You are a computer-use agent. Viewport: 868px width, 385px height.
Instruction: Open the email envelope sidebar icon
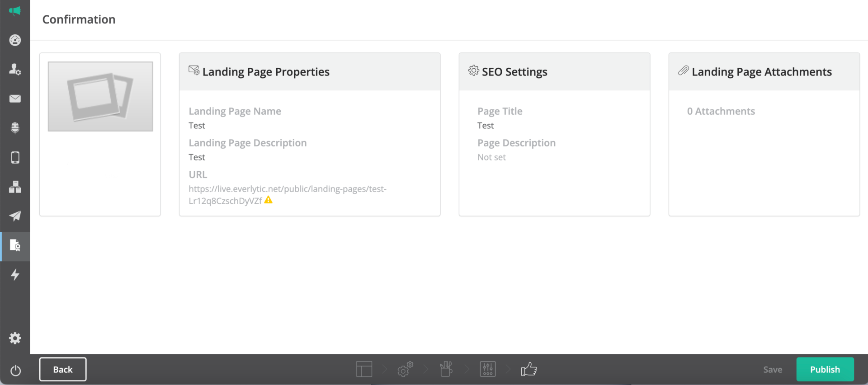15,99
